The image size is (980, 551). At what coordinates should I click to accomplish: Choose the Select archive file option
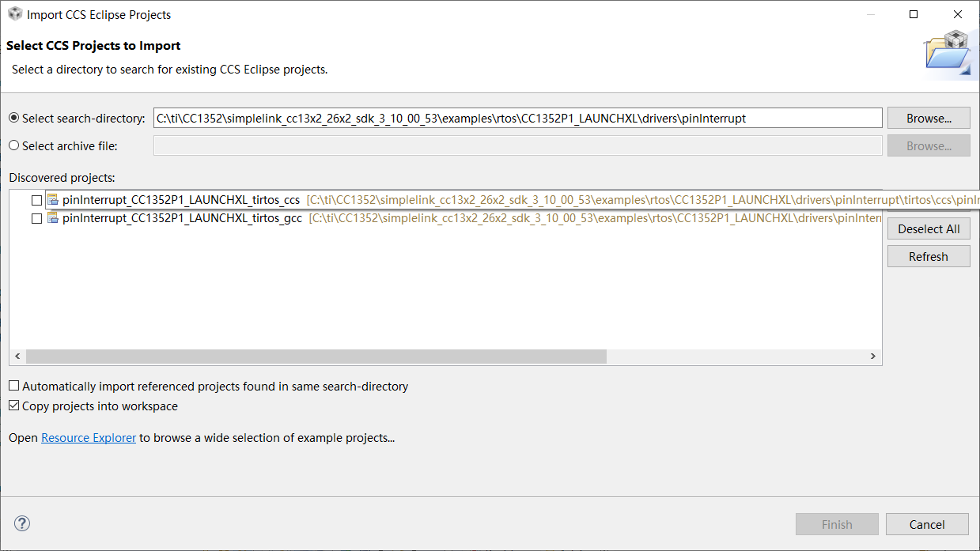(x=13, y=145)
